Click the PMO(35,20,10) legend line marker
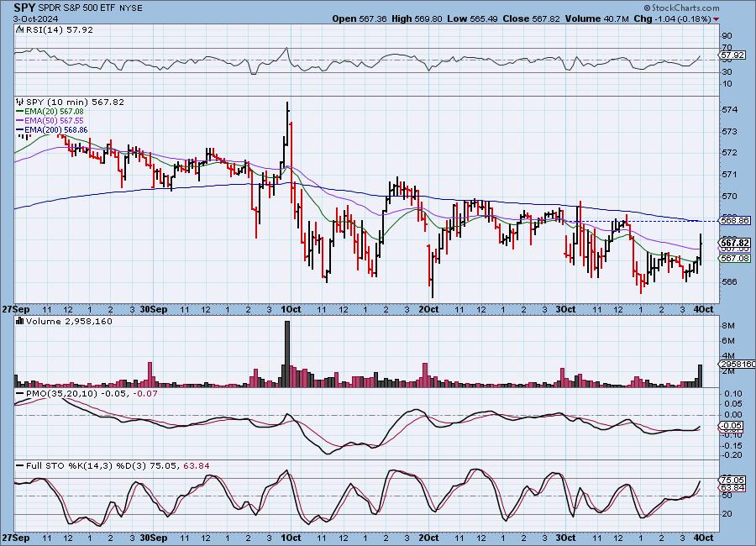756x546 pixels. coord(20,394)
